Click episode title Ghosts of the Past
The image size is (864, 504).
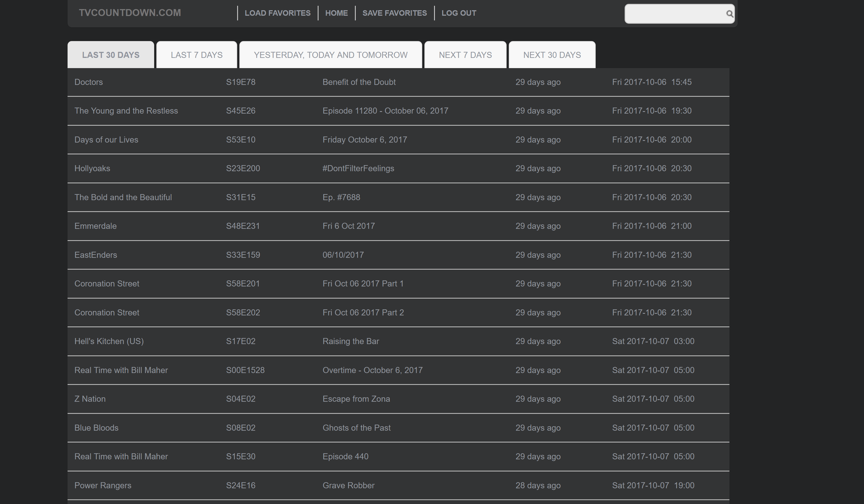click(357, 428)
